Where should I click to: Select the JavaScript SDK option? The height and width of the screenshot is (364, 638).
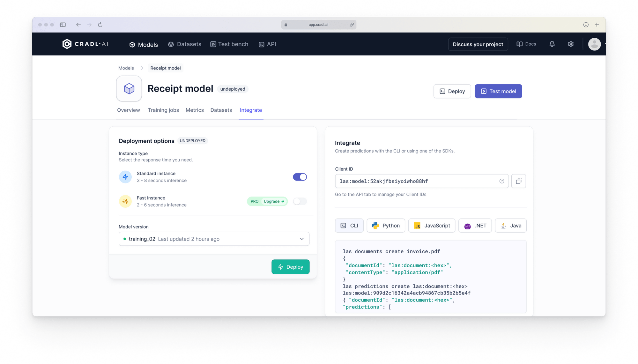432,226
